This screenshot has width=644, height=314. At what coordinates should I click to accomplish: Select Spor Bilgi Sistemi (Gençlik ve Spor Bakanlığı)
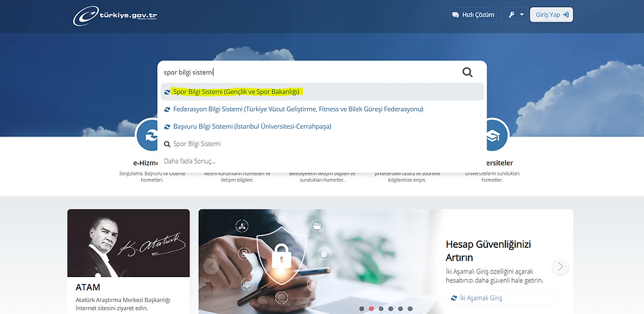[x=236, y=92]
